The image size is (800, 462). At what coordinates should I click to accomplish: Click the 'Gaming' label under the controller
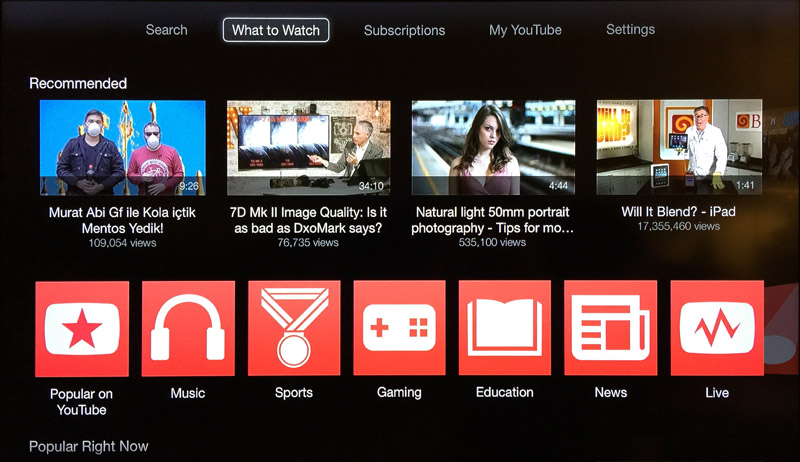pyautogui.click(x=399, y=393)
